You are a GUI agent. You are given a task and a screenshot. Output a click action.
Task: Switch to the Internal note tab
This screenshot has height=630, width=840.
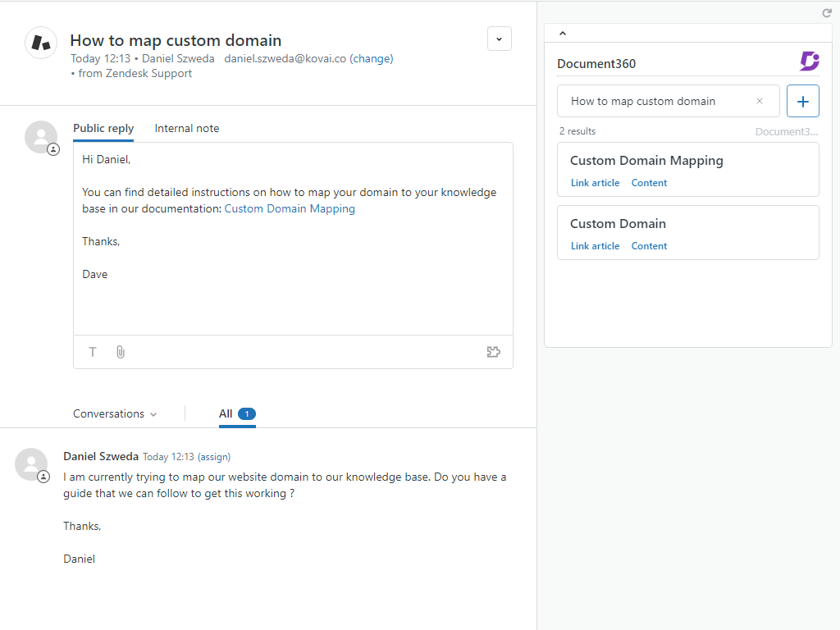[x=186, y=129]
